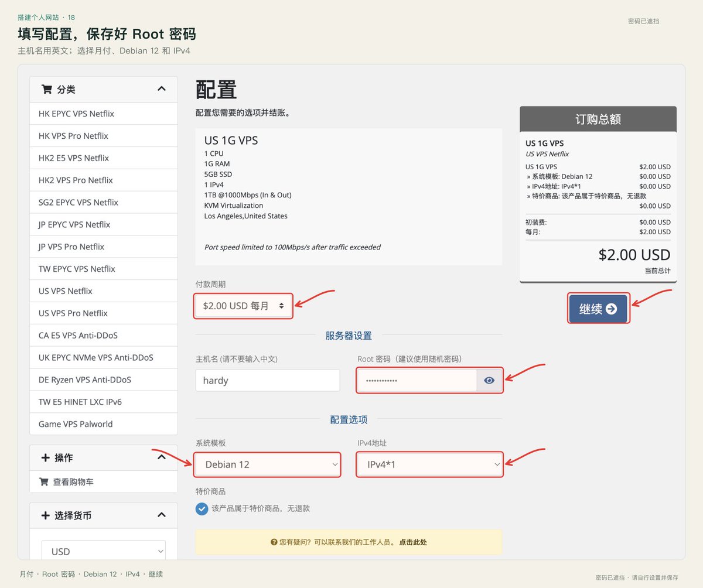Click the plus icon beside 选择货币
Image resolution: width=703 pixels, height=588 pixels.
pos(46,516)
